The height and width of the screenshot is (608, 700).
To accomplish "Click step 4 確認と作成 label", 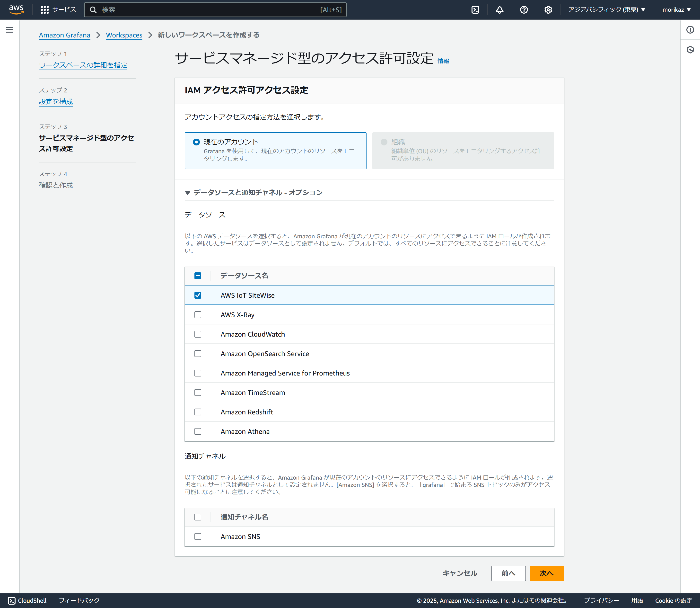I will coord(56,185).
